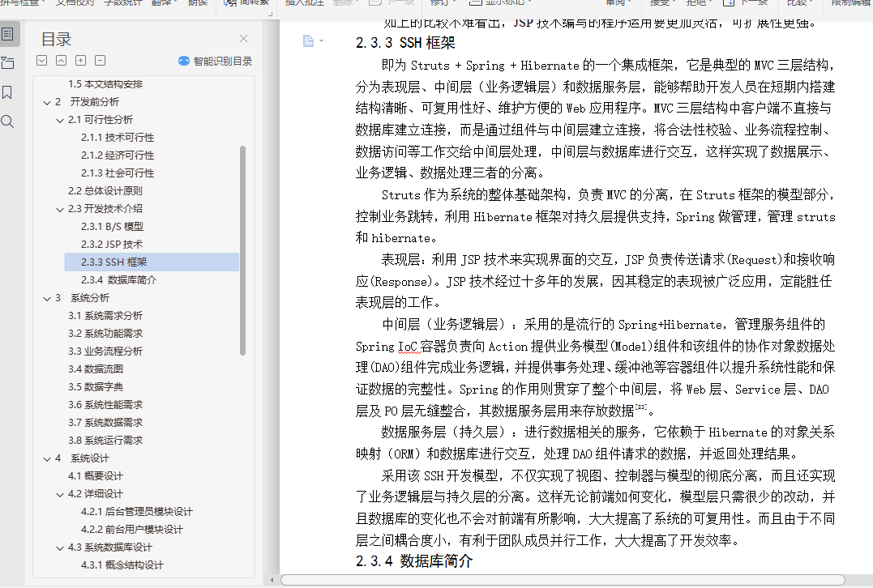Select highlighted 2.3.3 SSH 框架 entry
Viewport: 873px width, 588px height.
pyautogui.click(x=152, y=262)
